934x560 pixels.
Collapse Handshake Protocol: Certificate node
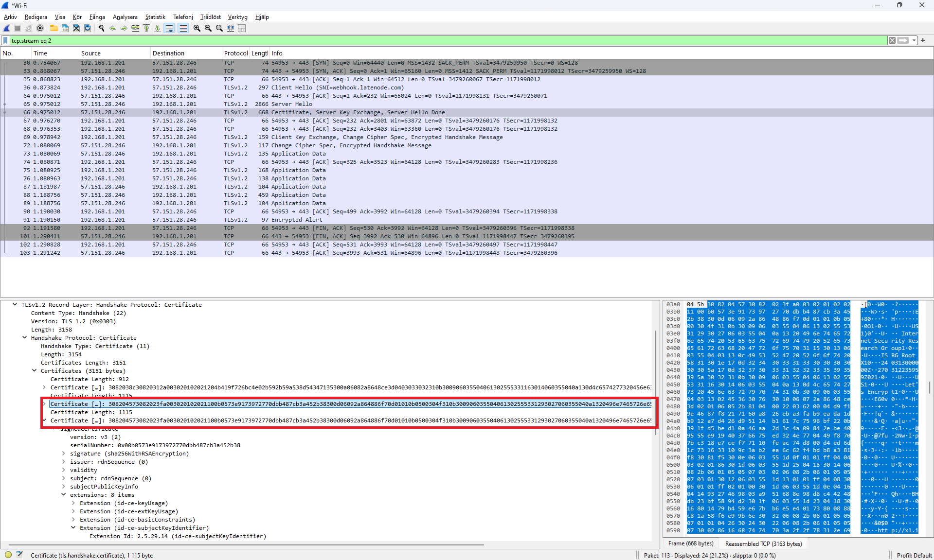pos(24,338)
